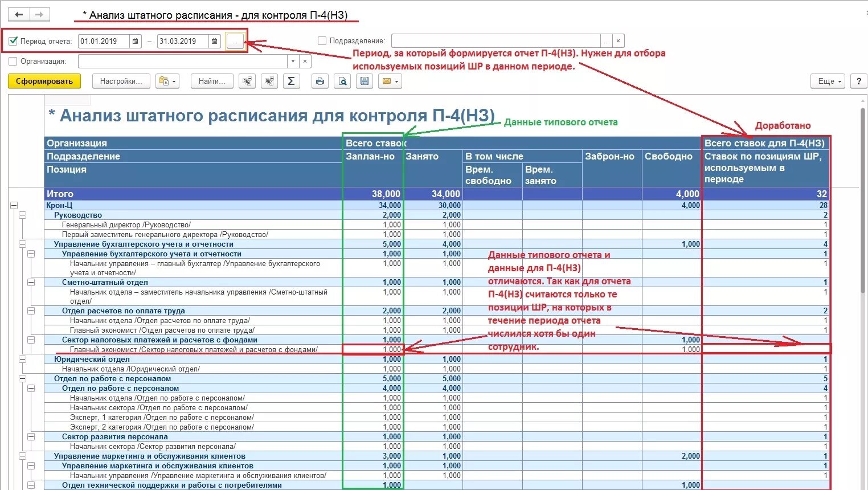868x490 pixels.
Task: Open the Настройки... button
Action: (121, 81)
